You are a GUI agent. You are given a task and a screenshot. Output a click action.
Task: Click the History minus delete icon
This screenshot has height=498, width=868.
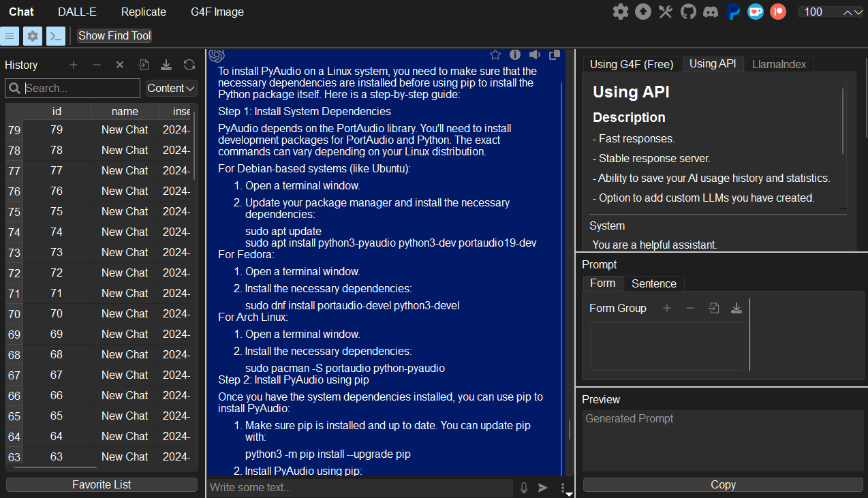[97, 65]
